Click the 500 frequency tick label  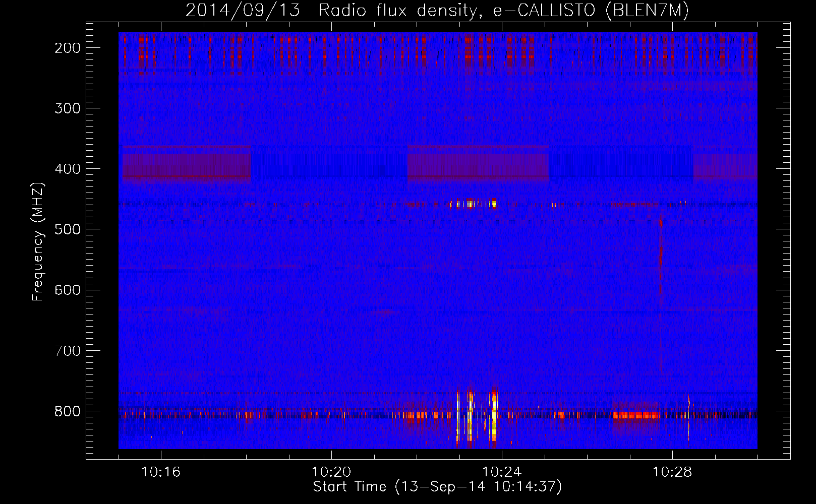click(68, 229)
